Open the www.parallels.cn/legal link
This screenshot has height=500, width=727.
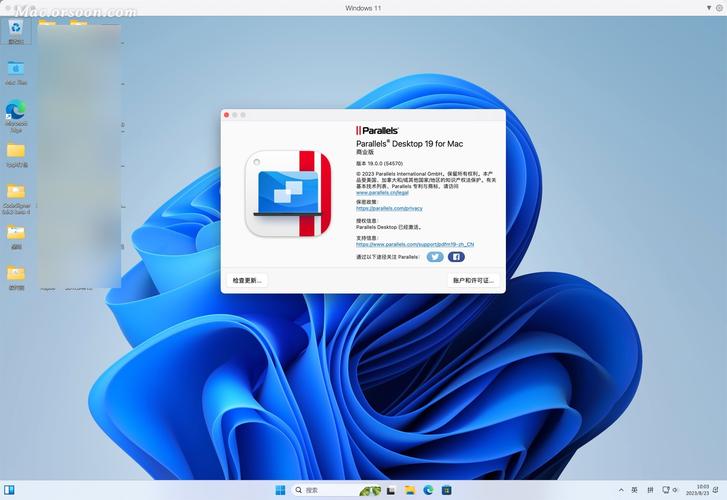click(x=382, y=192)
